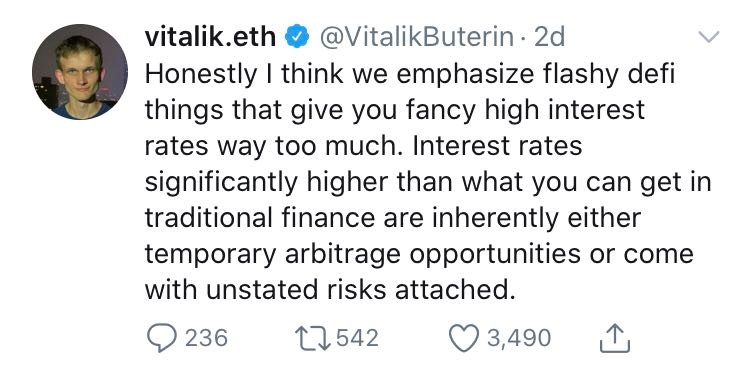Open the vitalik.eth profile picture
The height and width of the screenshot is (367, 750).
click(80, 72)
